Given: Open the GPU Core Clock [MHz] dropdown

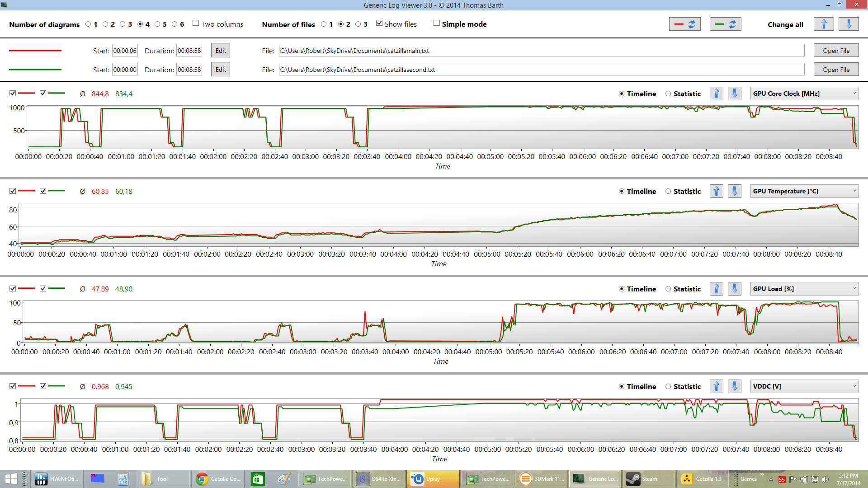Looking at the screenshot, I should [804, 94].
